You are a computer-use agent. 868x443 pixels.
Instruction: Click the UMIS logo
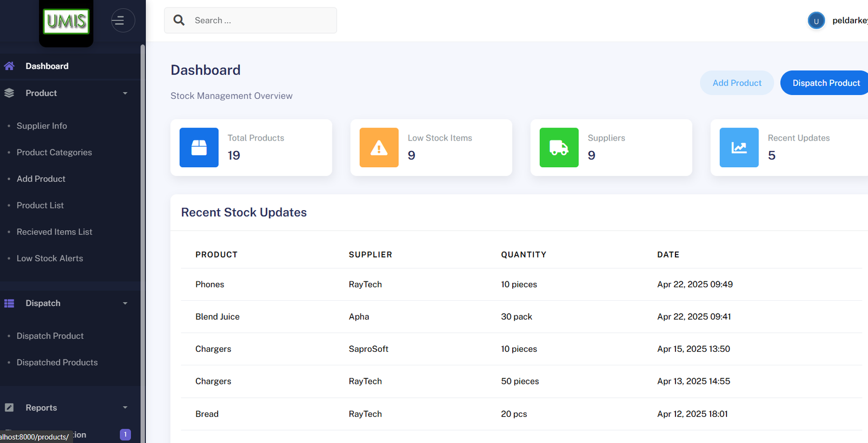66,22
